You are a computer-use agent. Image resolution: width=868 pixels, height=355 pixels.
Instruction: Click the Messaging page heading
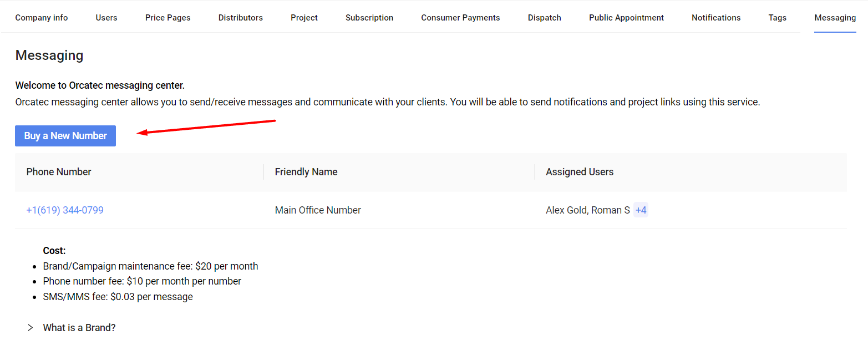[x=49, y=55]
